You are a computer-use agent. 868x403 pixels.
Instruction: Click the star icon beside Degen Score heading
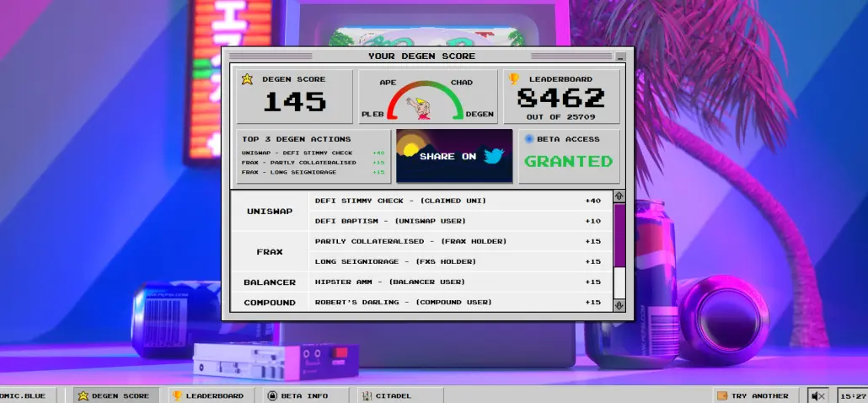(247, 78)
